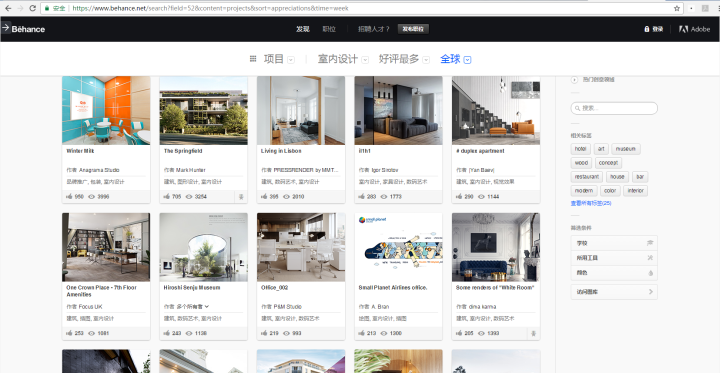Select the museum tag
This screenshot has height=373, width=720.
pyautogui.click(x=626, y=149)
